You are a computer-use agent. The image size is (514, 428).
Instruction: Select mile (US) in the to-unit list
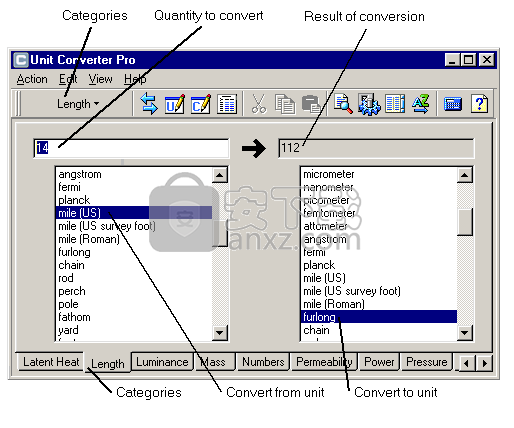coord(379,278)
